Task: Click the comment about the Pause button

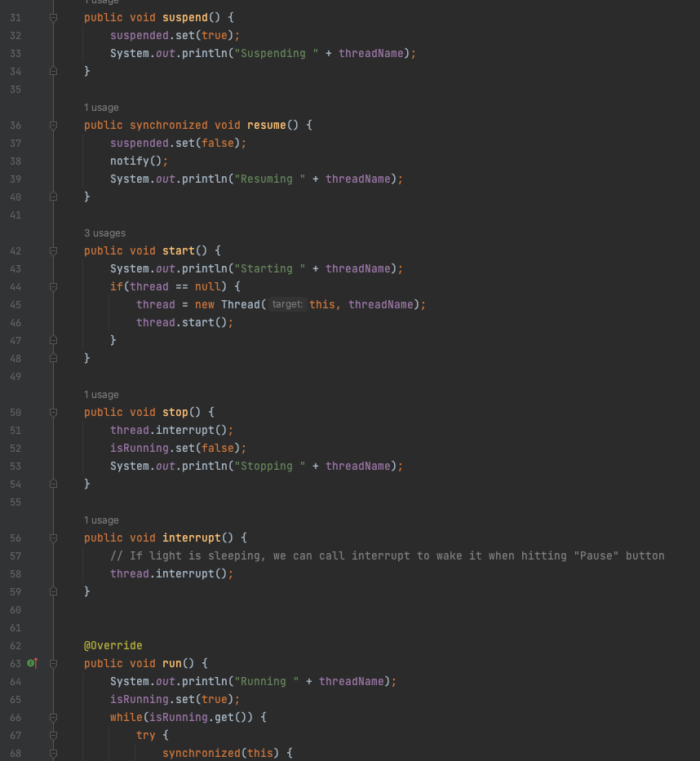Action: [387, 556]
